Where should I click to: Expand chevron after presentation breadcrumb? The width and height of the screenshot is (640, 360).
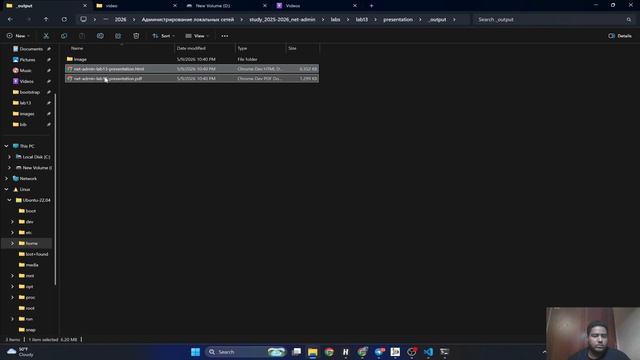[x=420, y=19]
